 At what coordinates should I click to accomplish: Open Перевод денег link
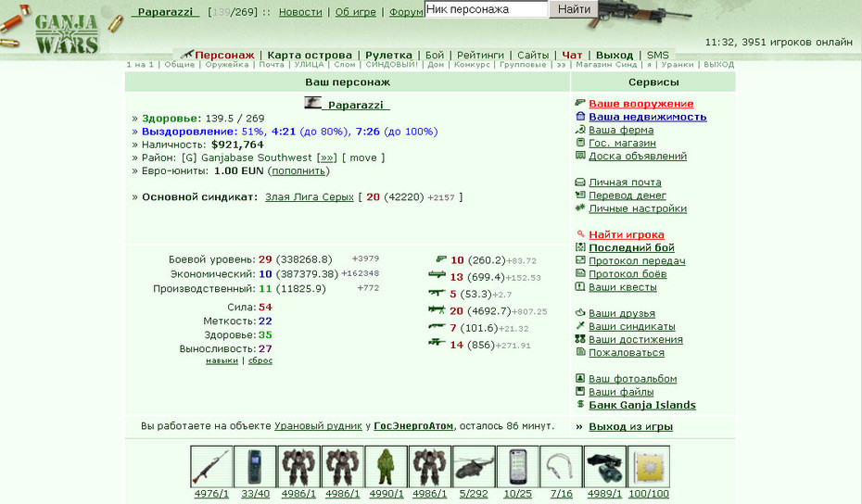[x=627, y=195]
